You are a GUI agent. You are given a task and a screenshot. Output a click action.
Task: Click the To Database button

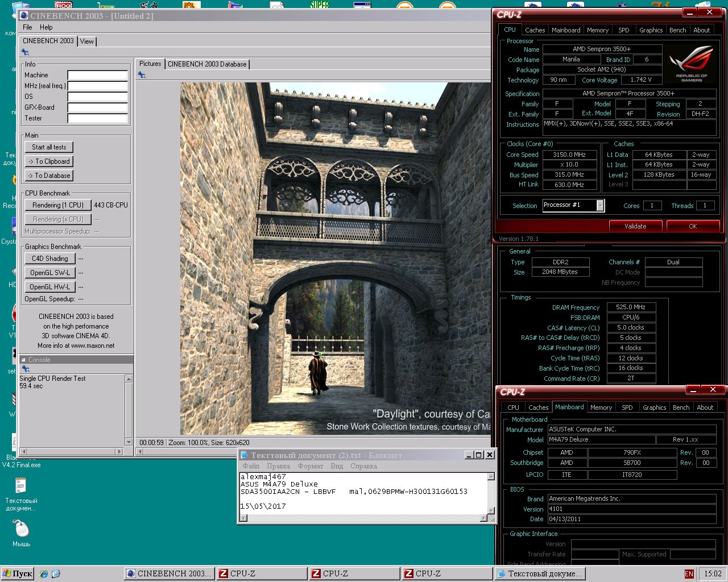pyautogui.click(x=49, y=176)
